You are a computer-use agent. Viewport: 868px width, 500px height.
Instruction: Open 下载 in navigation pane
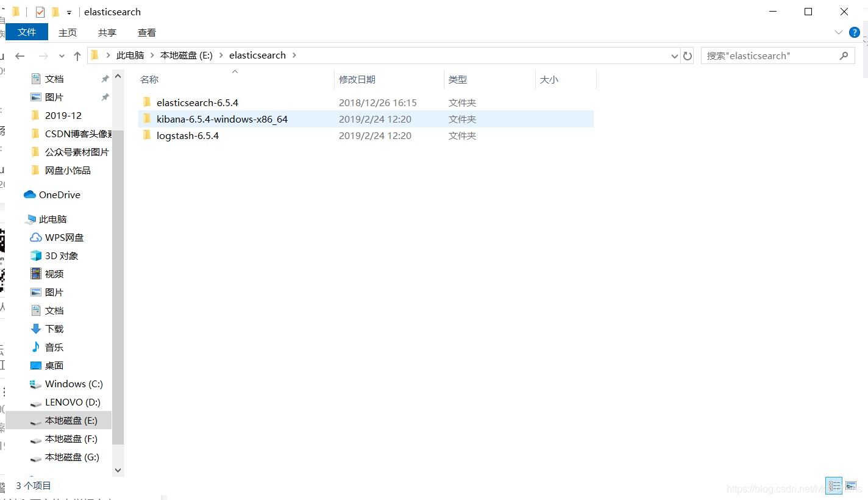point(54,329)
